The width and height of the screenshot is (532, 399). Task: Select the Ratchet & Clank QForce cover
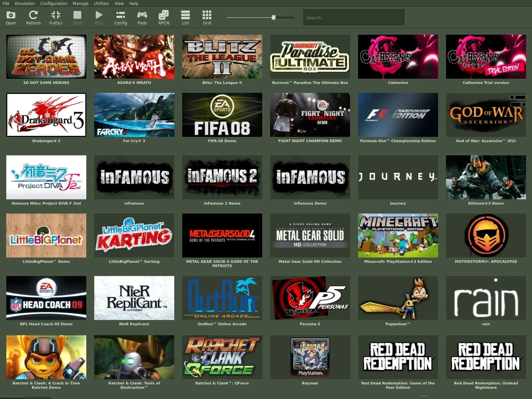(222, 357)
